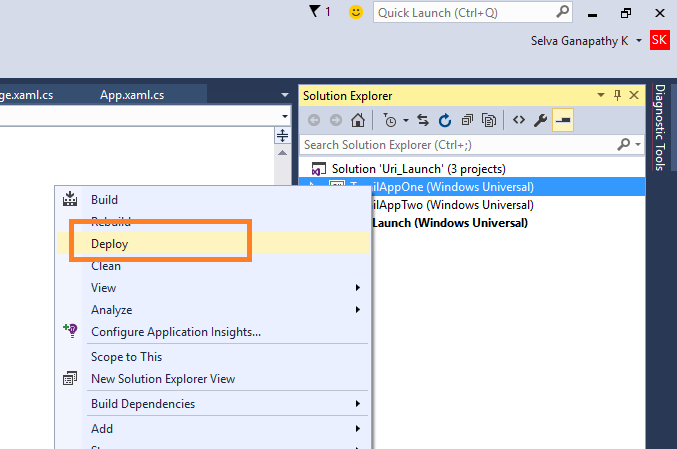Screen dimensions: 677x449
Task: Open Solution Explorer window position dropdown
Action: pyautogui.click(x=601, y=95)
